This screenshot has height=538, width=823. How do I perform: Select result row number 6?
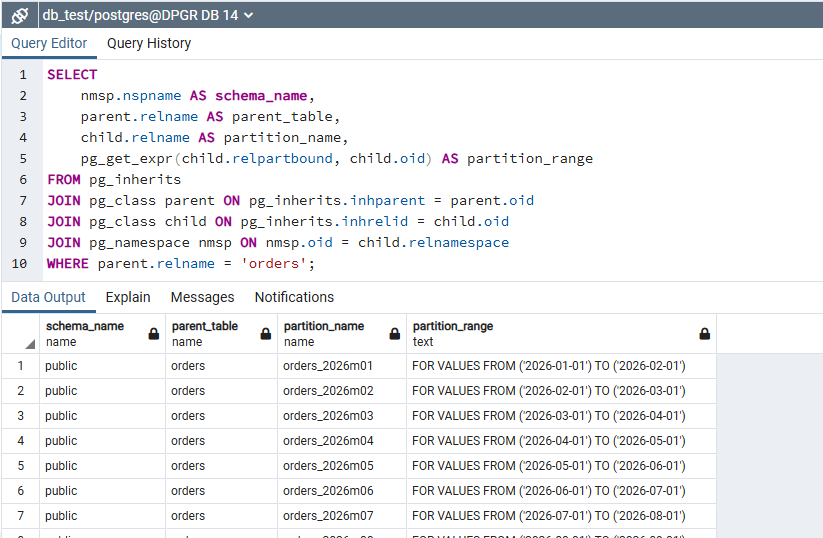[x=20, y=491]
